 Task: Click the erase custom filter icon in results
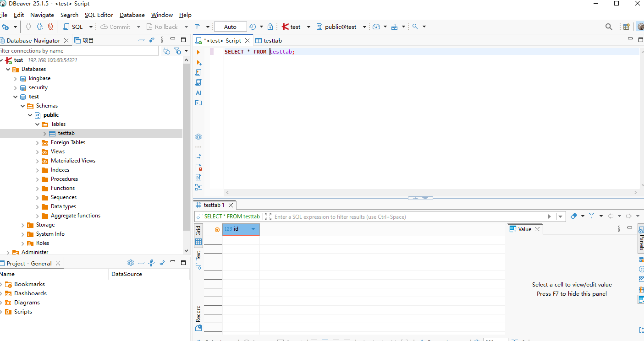tap(574, 216)
